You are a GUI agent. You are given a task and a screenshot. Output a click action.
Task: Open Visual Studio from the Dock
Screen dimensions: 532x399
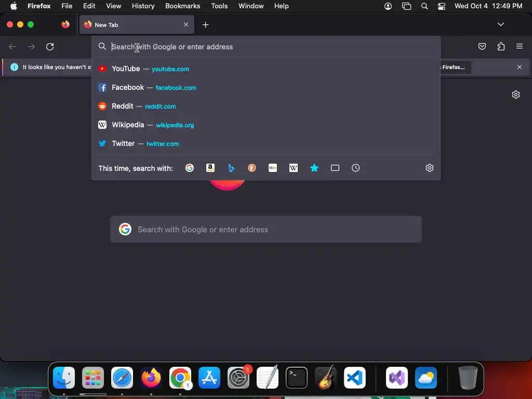point(397,378)
